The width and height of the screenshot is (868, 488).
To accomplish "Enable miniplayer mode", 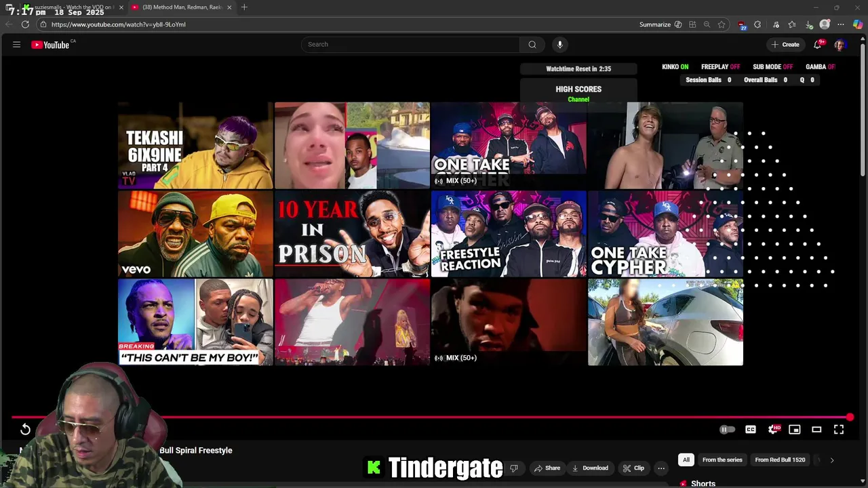I will [795, 429].
